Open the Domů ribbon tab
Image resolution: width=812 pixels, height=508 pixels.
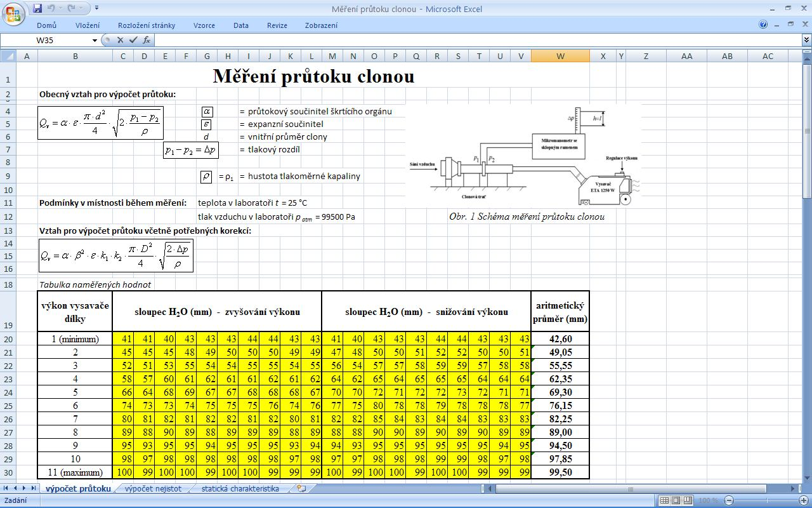click(x=46, y=25)
